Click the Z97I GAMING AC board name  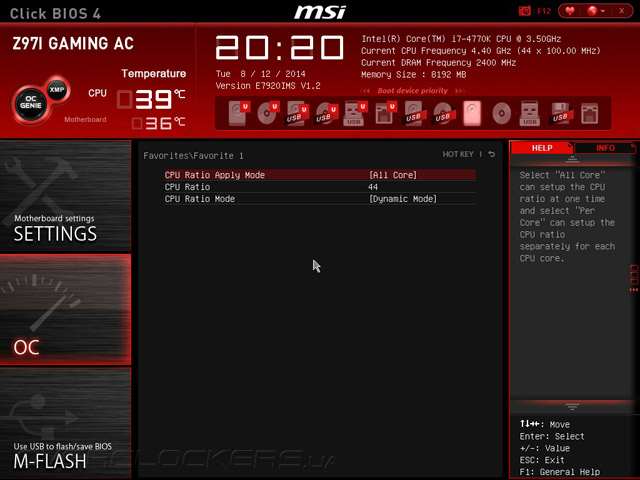coord(73,44)
